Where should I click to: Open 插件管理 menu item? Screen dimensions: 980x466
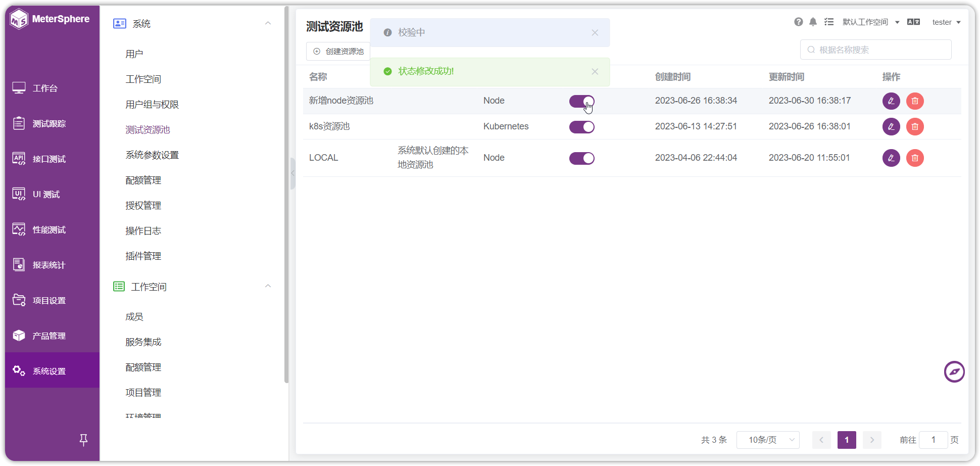click(x=143, y=256)
